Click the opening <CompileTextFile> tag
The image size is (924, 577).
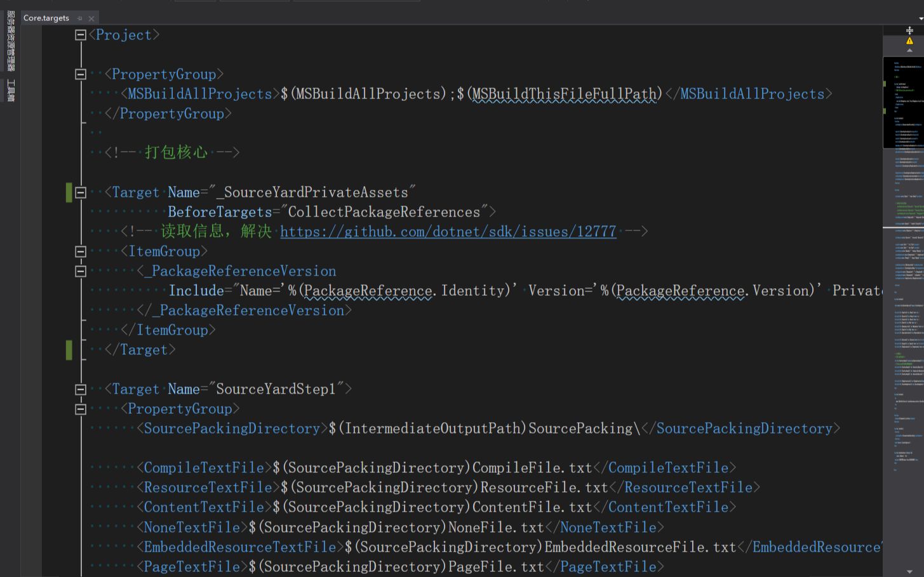204,468
